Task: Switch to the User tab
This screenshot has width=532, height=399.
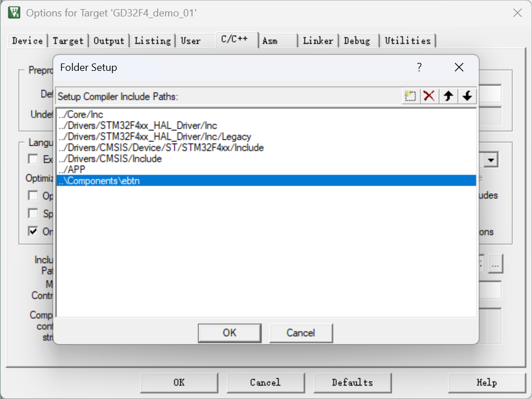Action: tap(191, 41)
